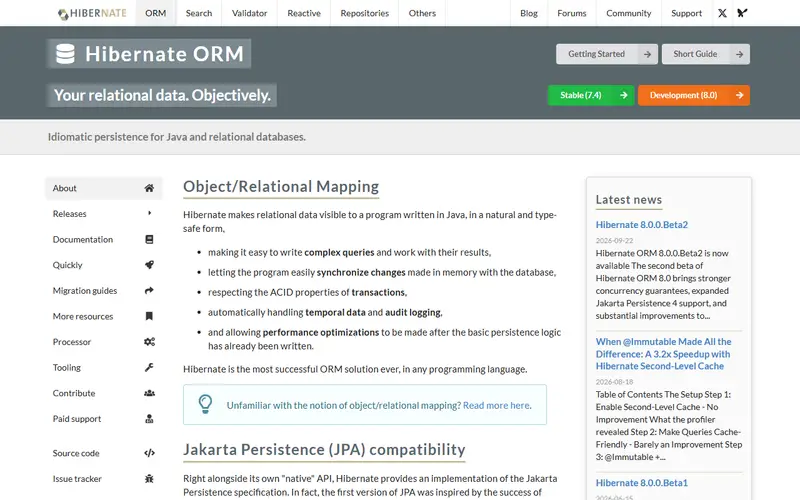This screenshot has height=500, width=800.
Task: Click the bookmark icon beside More resources
Action: (149, 316)
